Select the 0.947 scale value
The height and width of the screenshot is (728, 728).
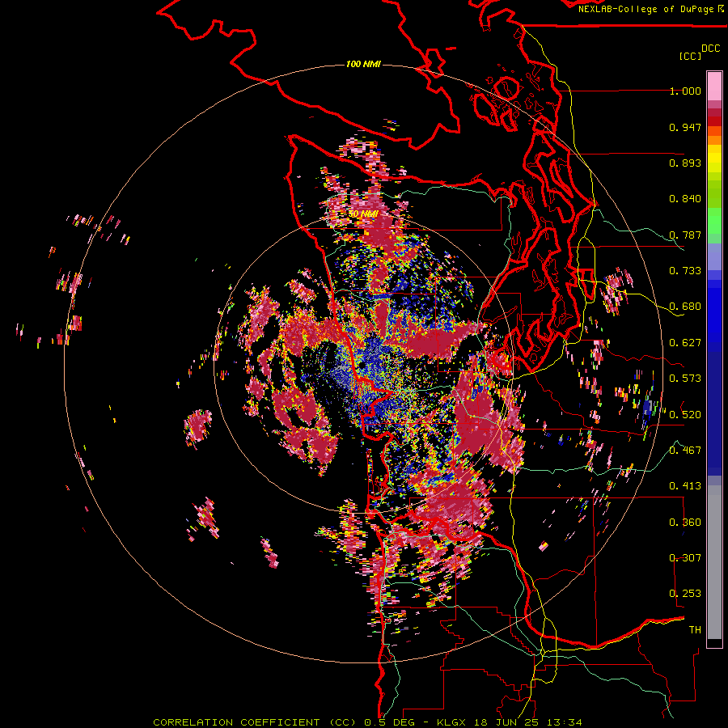(685, 127)
